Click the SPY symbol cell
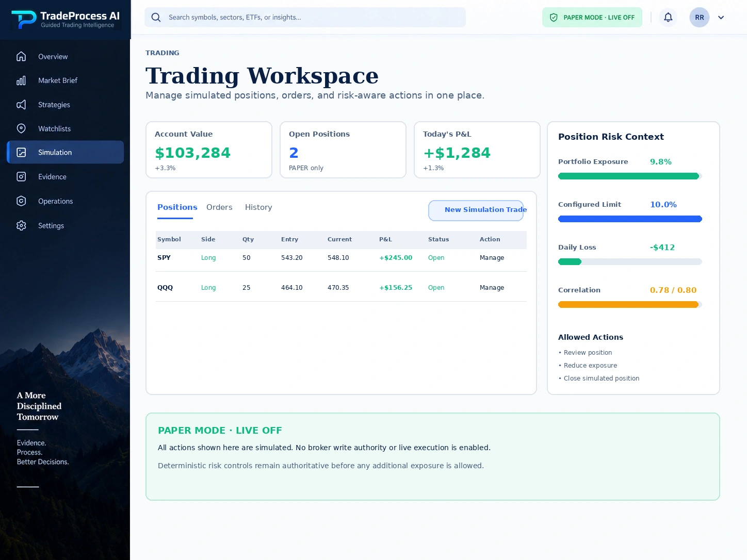Image resolution: width=747 pixels, height=560 pixels. (164, 258)
